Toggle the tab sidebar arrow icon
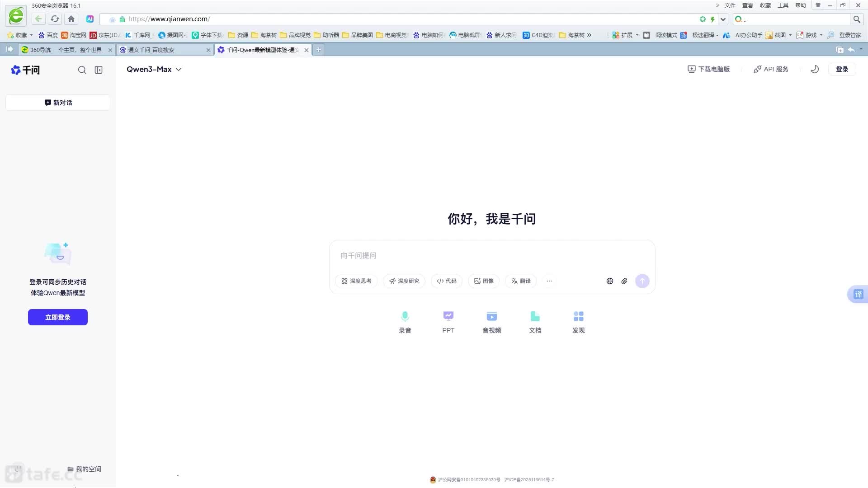Viewport: 868px width, 488px height. pos(9,49)
